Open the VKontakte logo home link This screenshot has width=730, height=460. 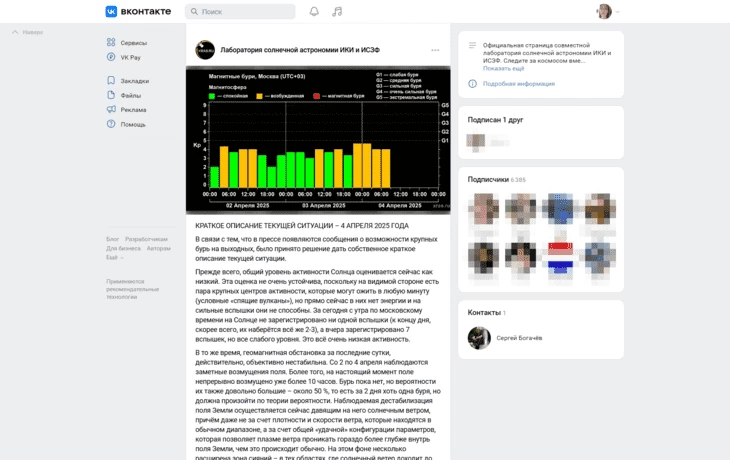point(138,11)
